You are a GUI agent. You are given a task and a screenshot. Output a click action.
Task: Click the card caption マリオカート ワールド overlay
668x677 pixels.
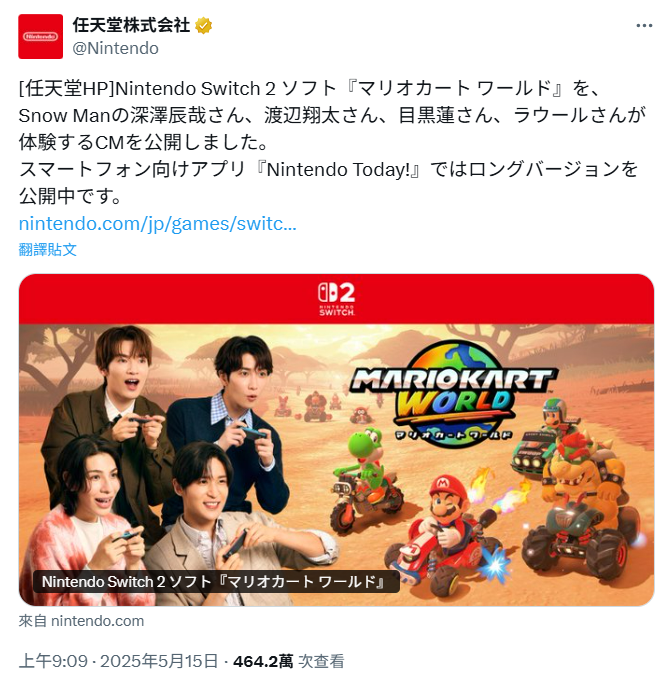(x=216, y=582)
